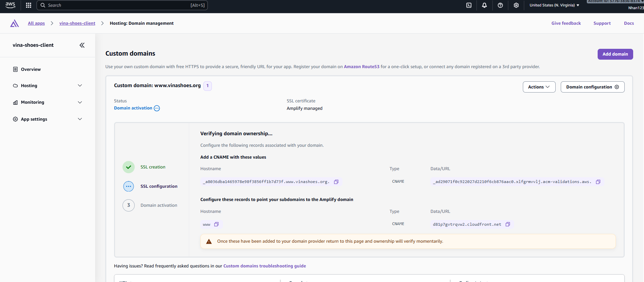Viewport: 644px width, 282px height.
Task: Open the notifications bell
Action: coord(484,5)
